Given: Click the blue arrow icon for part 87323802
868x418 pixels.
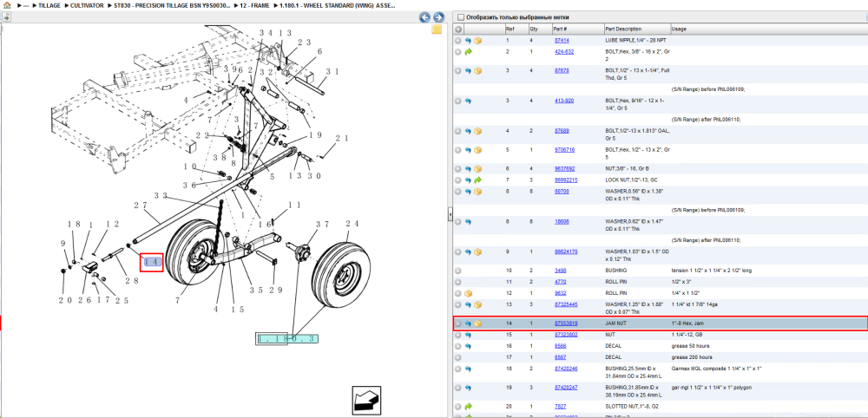Looking at the screenshot, I should [468, 335].
